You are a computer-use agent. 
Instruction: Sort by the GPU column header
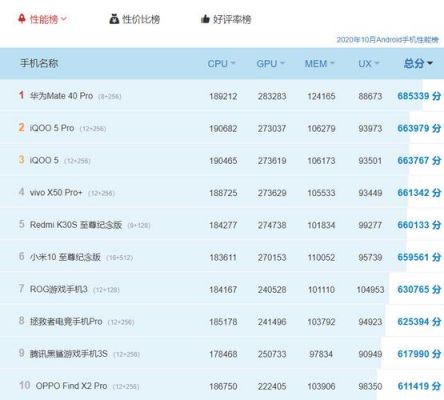(x=270, y=63)
